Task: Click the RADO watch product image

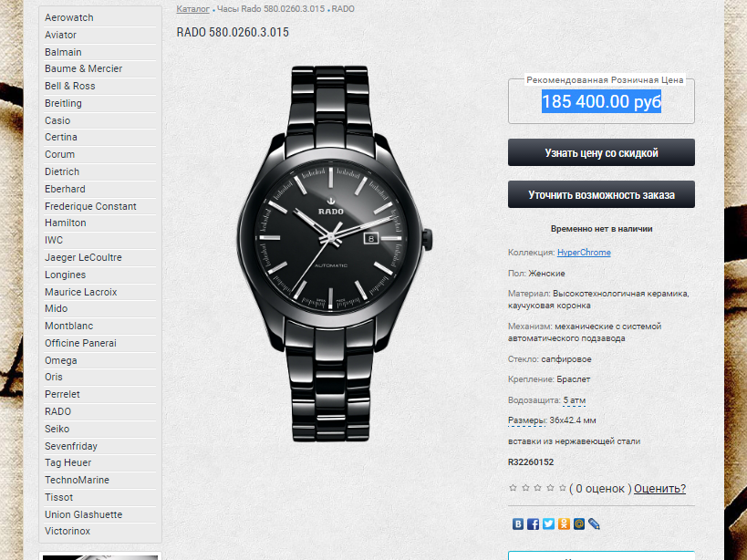Action: click(x=335, y=254)
